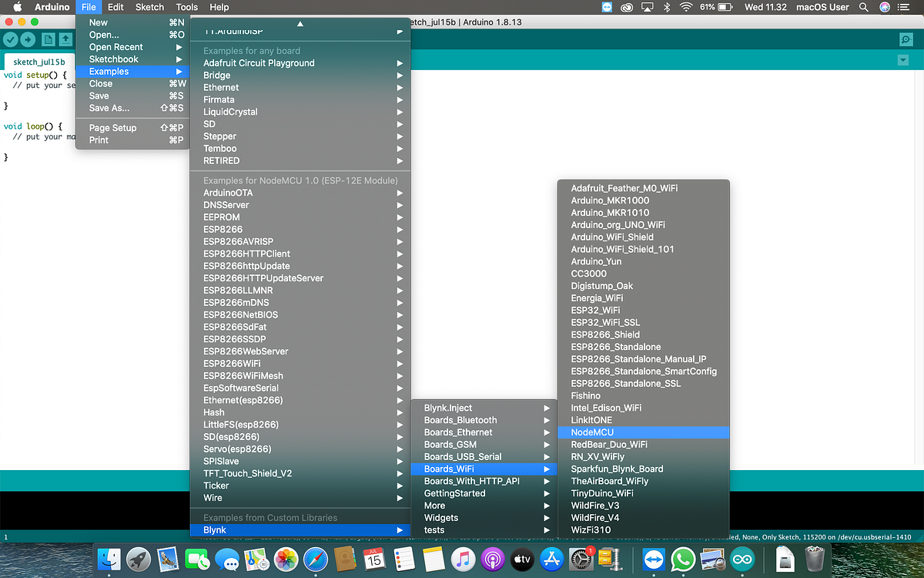Open the Serial Monitor magnifier icon
924x578 pixels.
point(906,39)
